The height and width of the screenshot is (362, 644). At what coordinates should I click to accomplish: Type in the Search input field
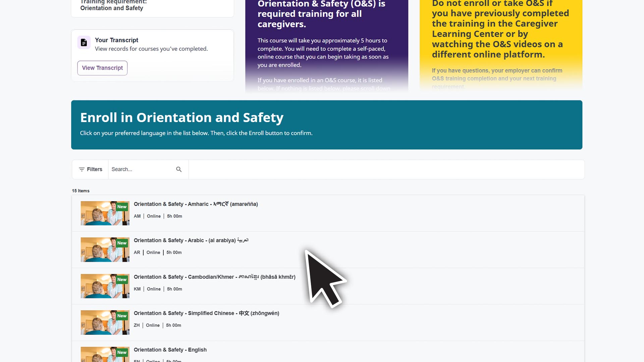point(141,169)
